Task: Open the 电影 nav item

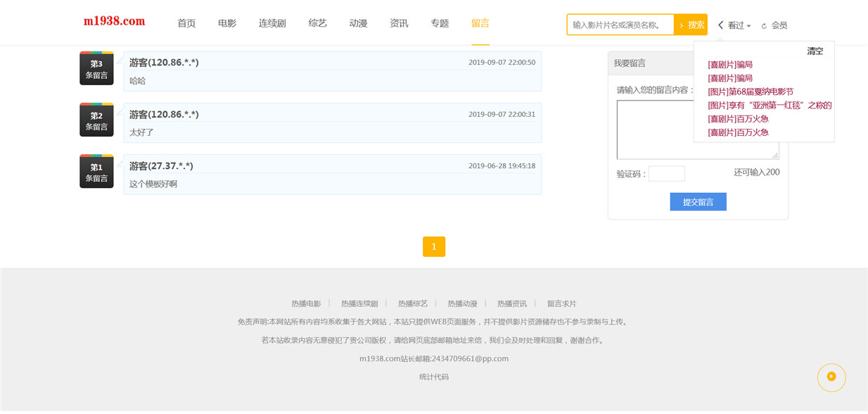Action: pos(227,23)
